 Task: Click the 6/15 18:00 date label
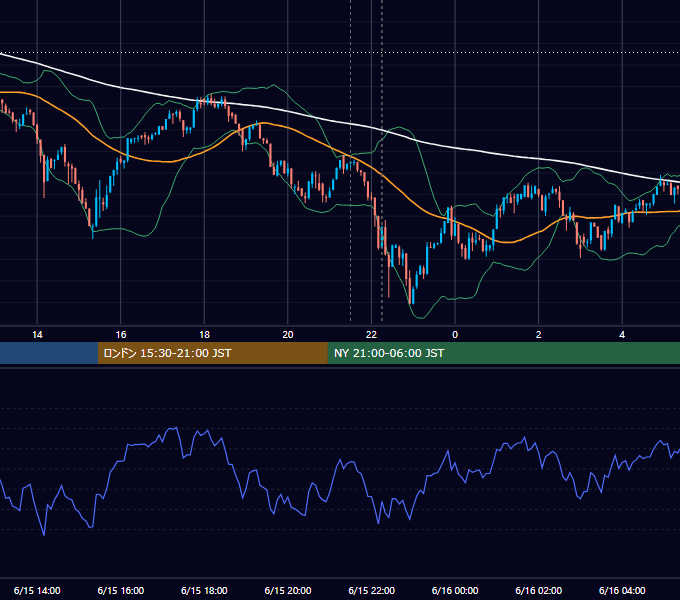(x=204, y=590)
